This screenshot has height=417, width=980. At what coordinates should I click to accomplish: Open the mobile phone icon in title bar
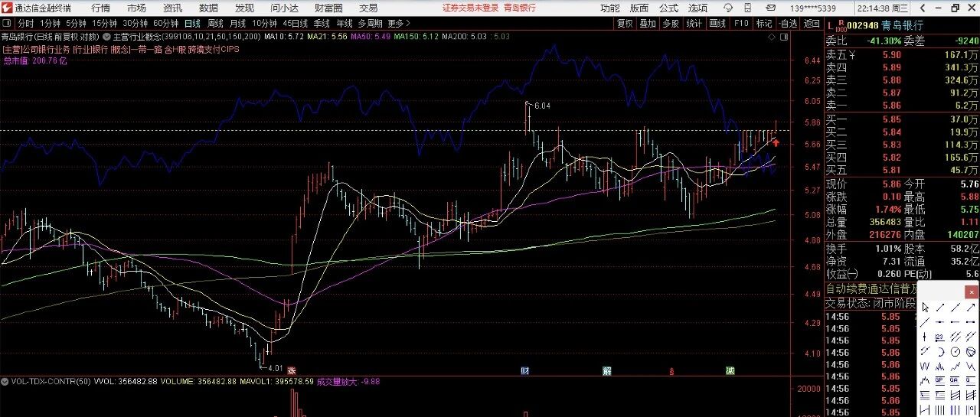(x=746, y=8)
